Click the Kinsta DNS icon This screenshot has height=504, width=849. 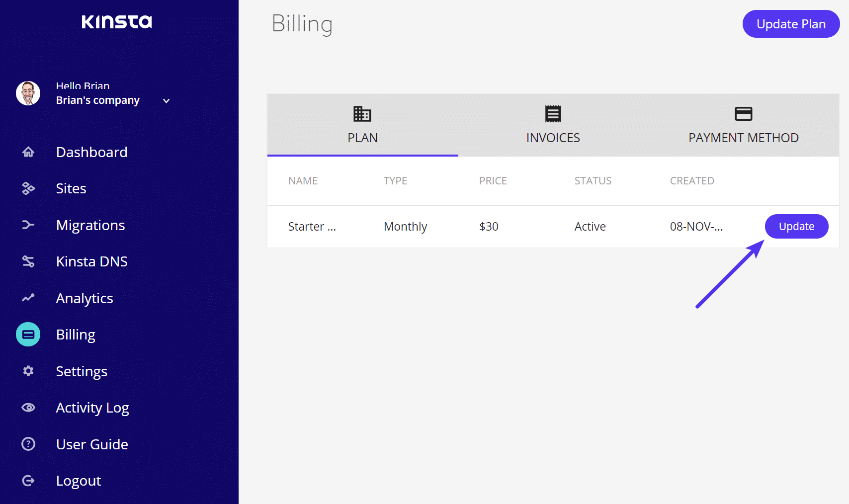[x=28, y=261]
